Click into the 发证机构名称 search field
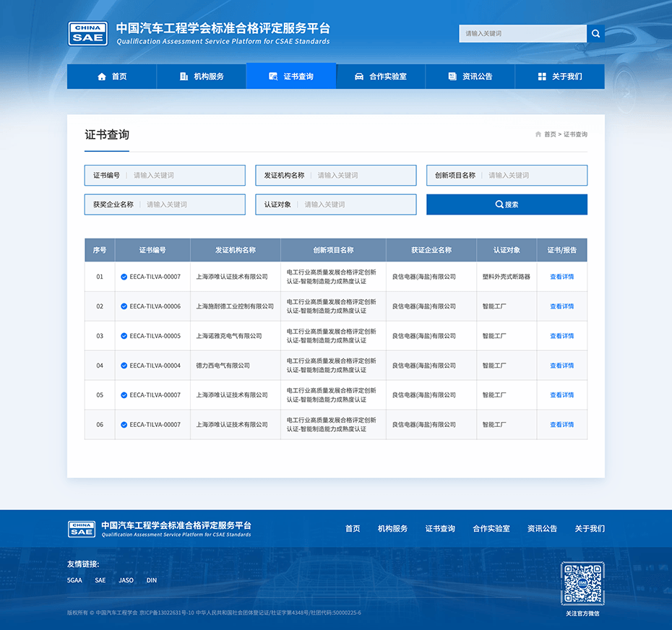This screenshot has height=630, width=672. click(363, 176)
